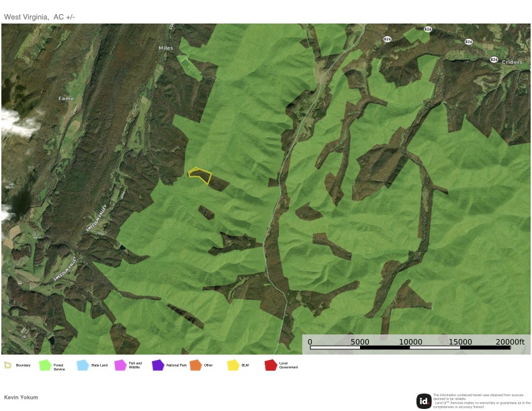Click the 5000 mark on scale bar
The width and height of the screenshot is (532, 411).
tap(360, 342)
